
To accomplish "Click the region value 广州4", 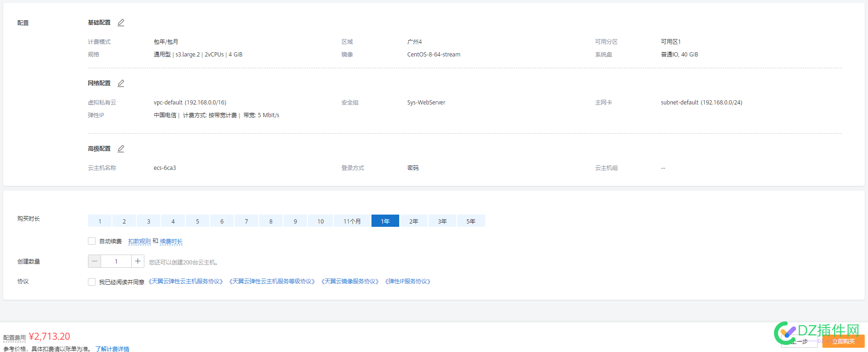I will point(415,42).
